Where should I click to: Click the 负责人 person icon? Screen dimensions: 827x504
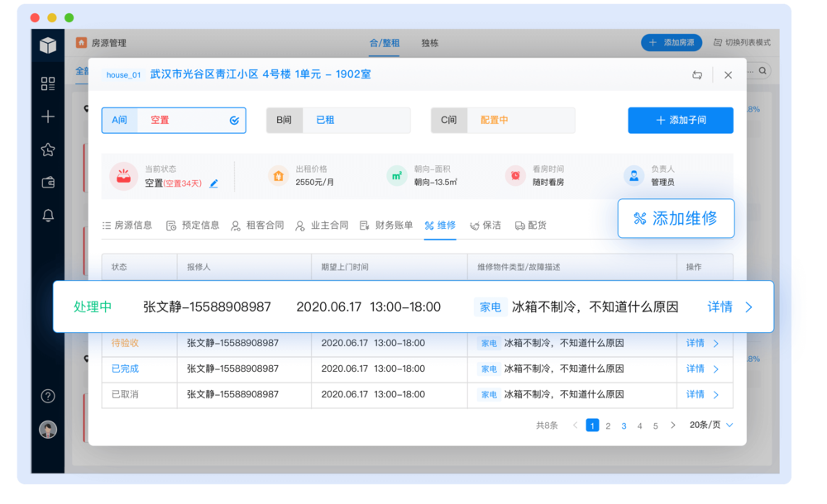coord(634,175)
